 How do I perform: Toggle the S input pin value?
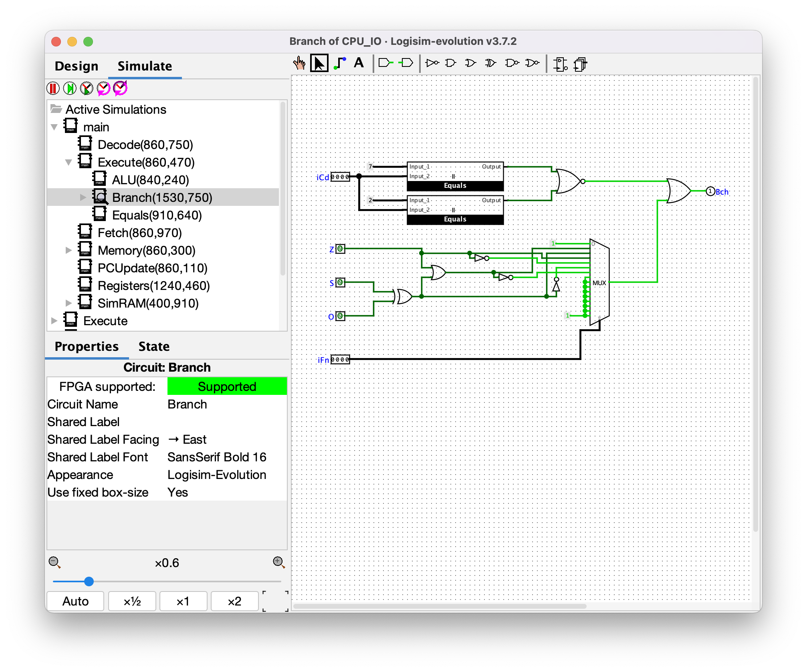[340, 282]
